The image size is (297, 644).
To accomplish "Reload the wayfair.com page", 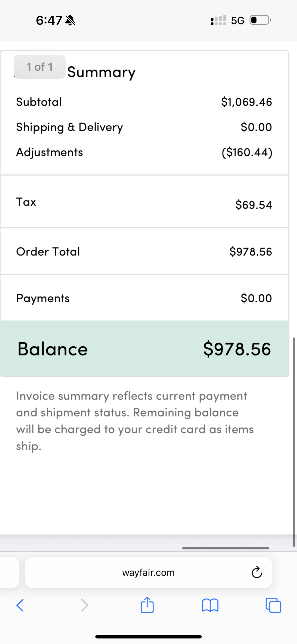I will [257, 572].
